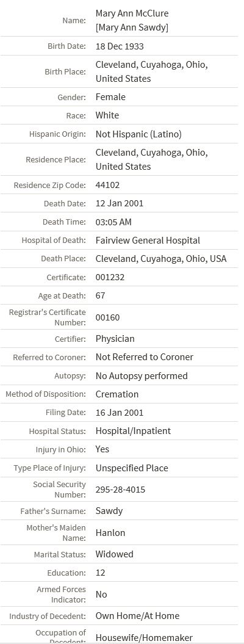Click the Social Security Number value
This screenshot has height=644, width=244.
pos(120,490)
